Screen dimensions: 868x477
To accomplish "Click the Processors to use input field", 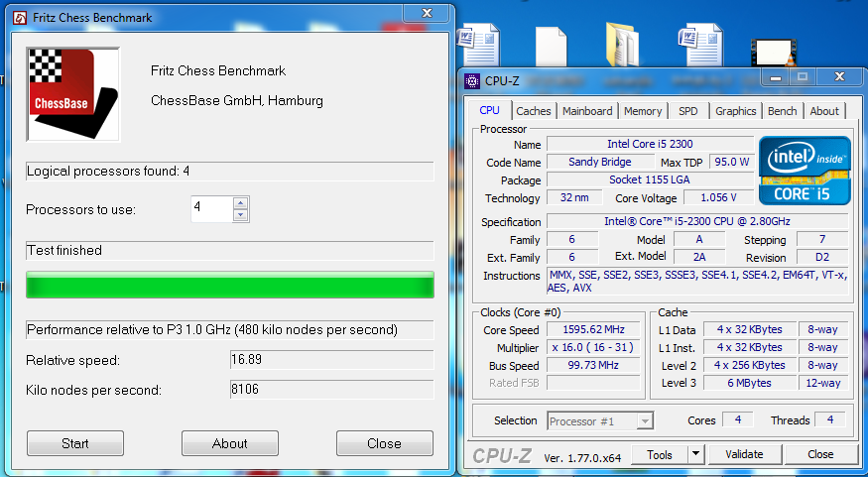I will tap(211, 209).
